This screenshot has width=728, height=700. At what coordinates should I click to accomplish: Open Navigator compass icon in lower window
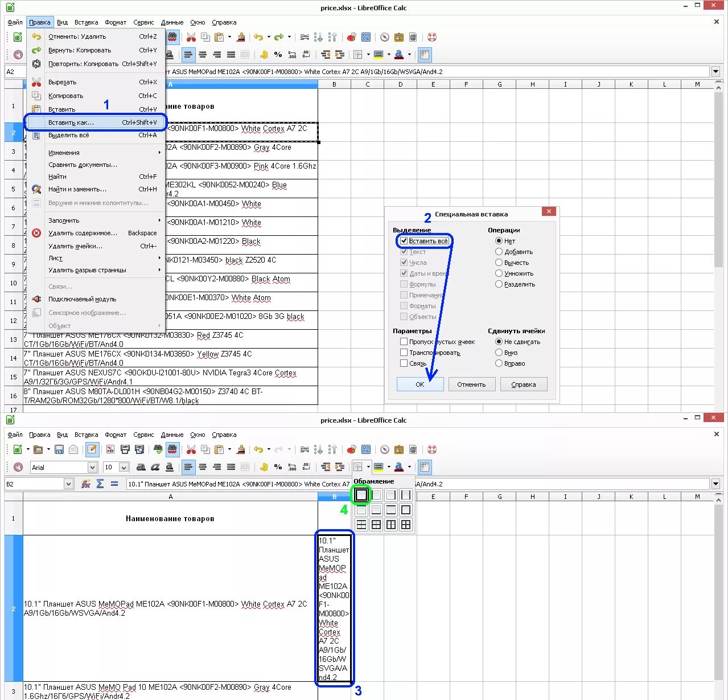coord(385,449)
